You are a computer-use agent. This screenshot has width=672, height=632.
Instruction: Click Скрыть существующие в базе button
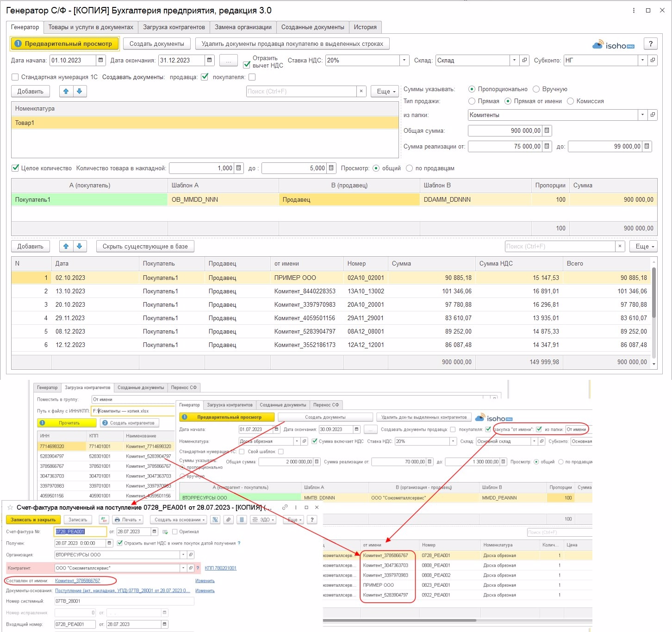(x=145, y=246)
